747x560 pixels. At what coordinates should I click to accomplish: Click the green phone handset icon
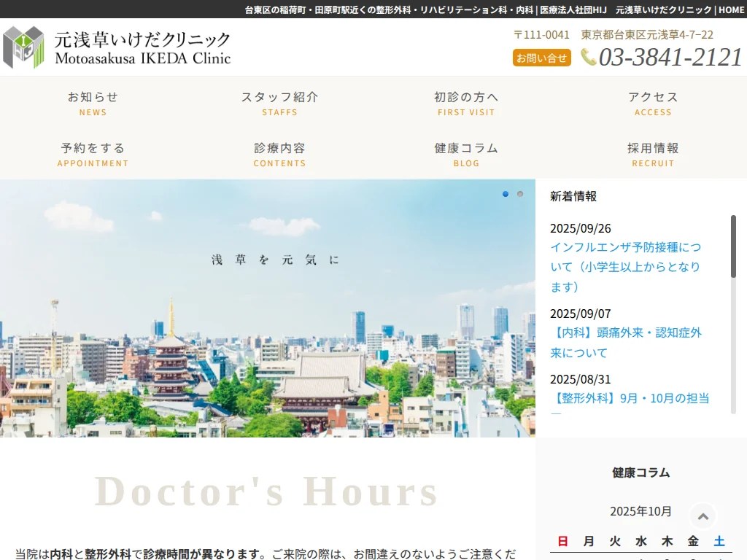(589, 57)
